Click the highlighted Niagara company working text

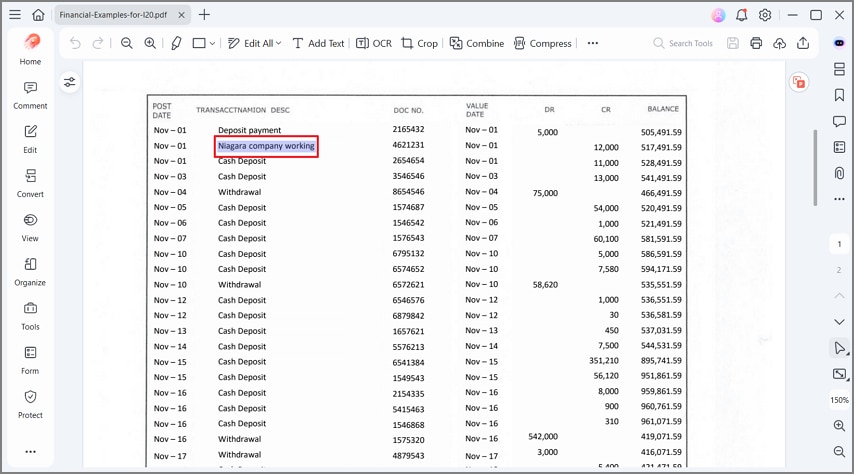266,146
